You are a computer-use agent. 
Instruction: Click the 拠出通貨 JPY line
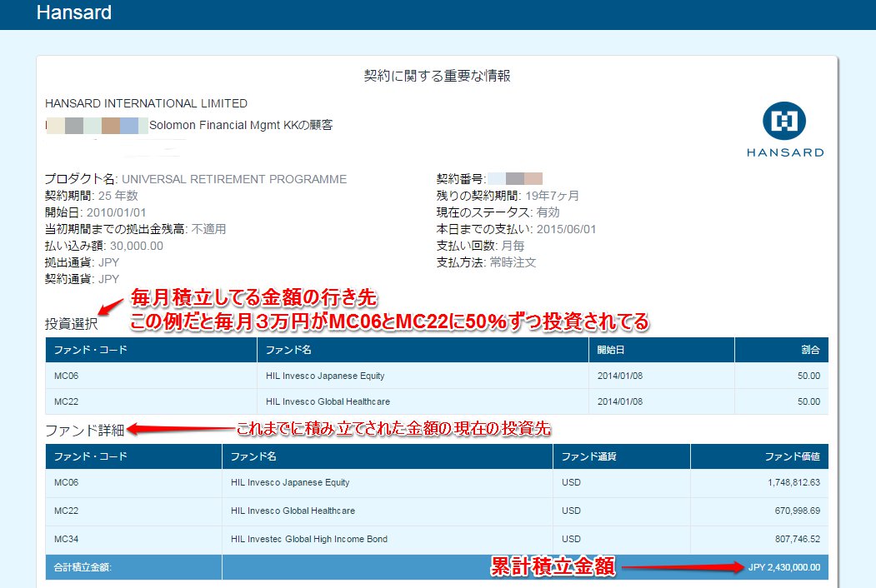coord(83,262)
